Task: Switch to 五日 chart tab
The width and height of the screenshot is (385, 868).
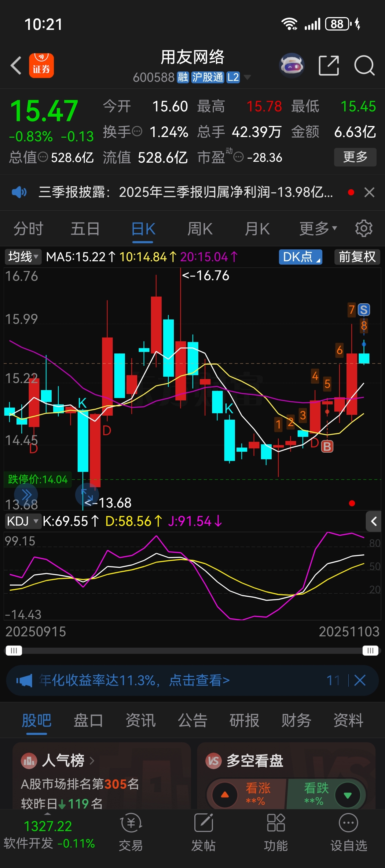Action: [85, 229]
